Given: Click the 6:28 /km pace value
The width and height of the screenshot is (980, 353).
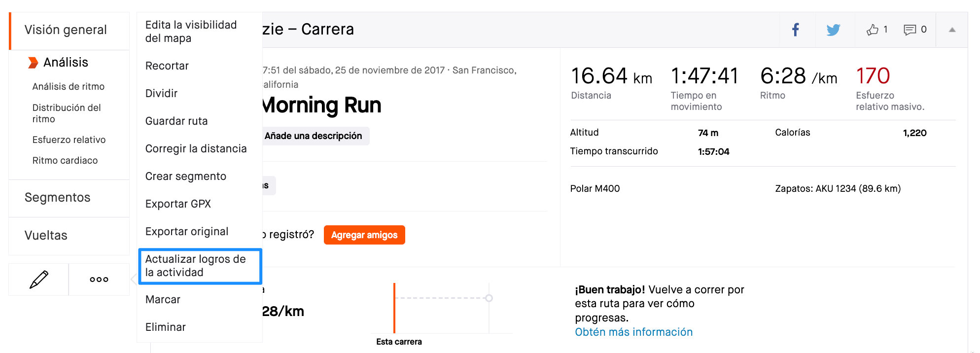Looking at the screenshot, I should pos(799,76).
